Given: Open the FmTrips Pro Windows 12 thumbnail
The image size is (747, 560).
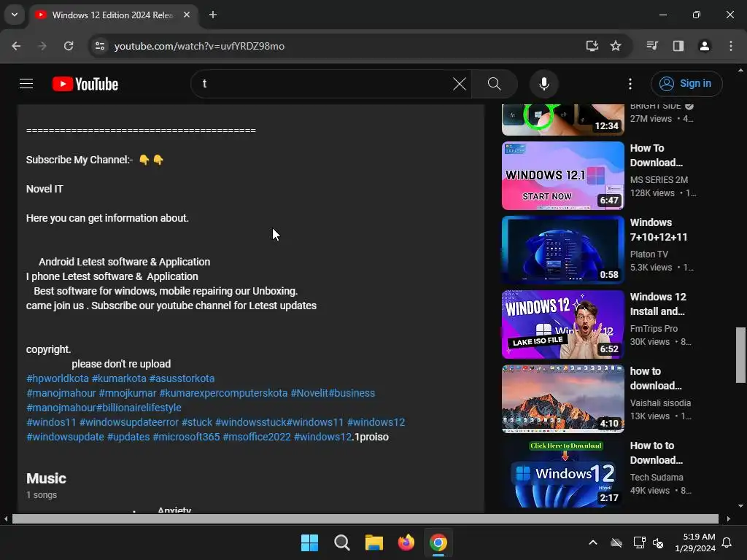Looking at the screenshot, I should [562, 324].
